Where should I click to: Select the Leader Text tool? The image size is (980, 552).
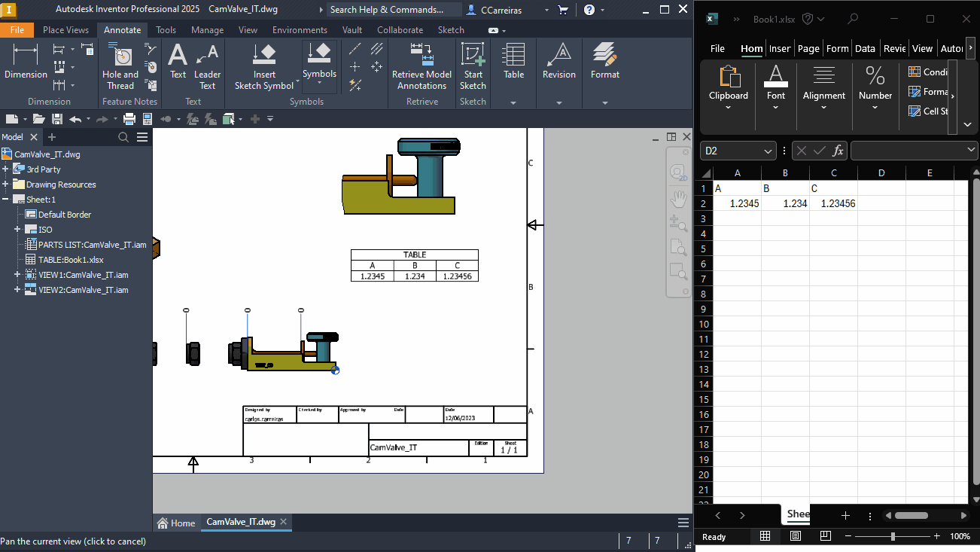pos(207,66)
